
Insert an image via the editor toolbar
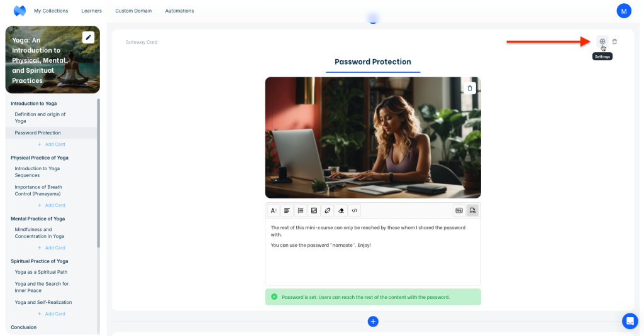[x=314, y=210]
